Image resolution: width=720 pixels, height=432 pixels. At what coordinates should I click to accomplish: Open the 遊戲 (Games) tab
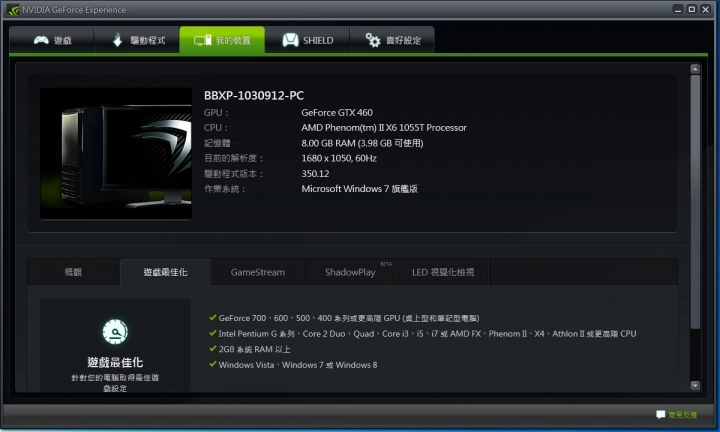tap(52, 40)
